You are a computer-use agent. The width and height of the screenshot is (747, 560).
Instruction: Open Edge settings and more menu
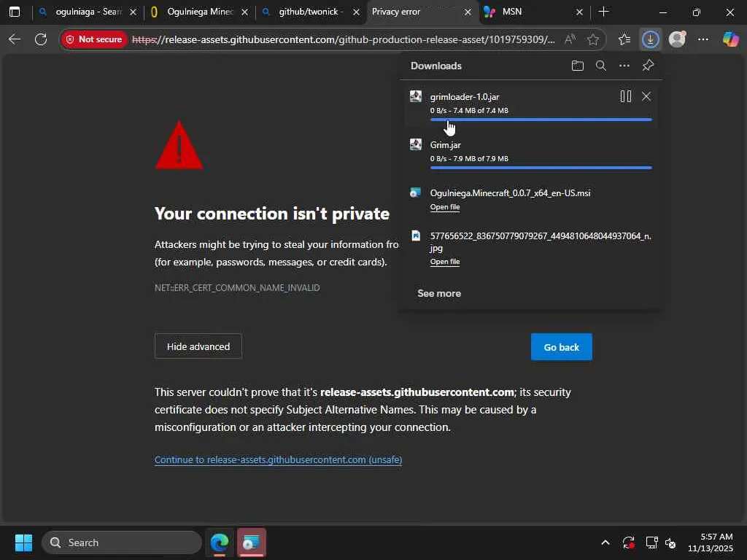coord(703,39)
